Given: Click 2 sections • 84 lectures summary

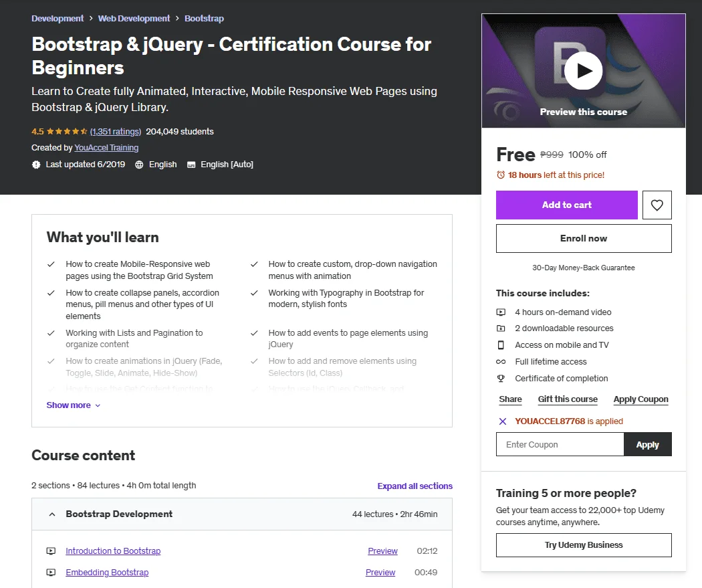Looking at the screenshot, I should [114, 486].
